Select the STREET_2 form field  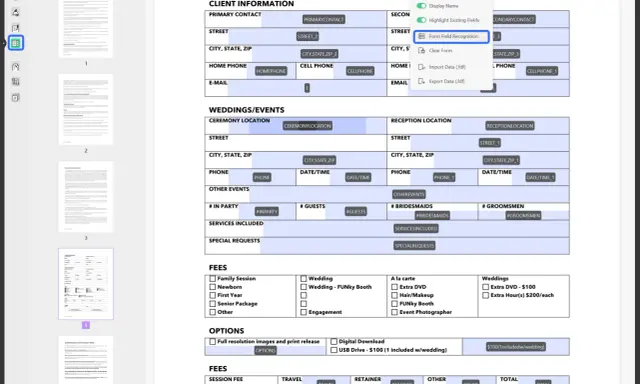click(307, 36)
